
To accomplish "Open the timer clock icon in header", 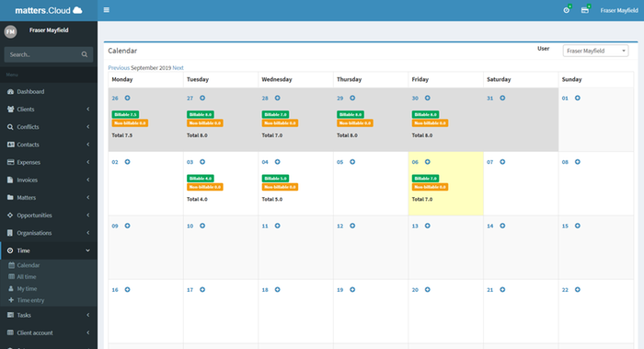I will (567, 10).
